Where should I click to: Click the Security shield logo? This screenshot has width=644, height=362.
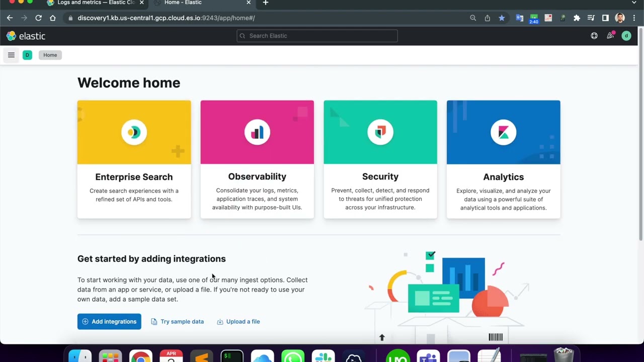click(x=380, y=132)
